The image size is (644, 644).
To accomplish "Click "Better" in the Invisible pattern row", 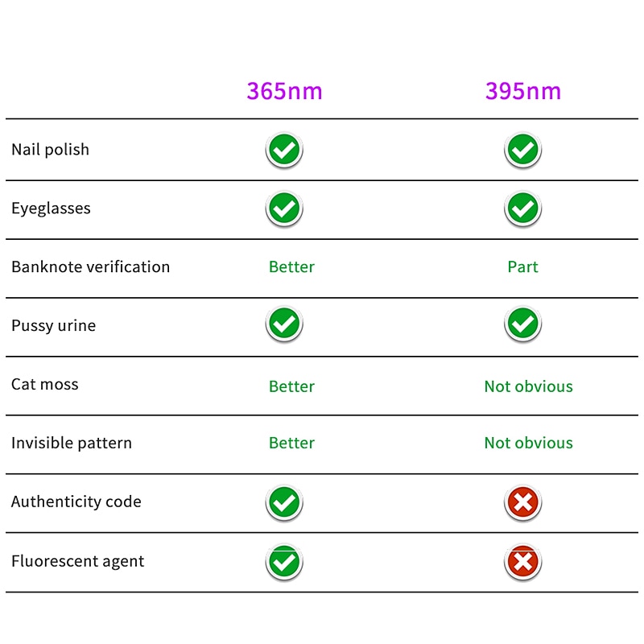I will [x=291, y=443].
